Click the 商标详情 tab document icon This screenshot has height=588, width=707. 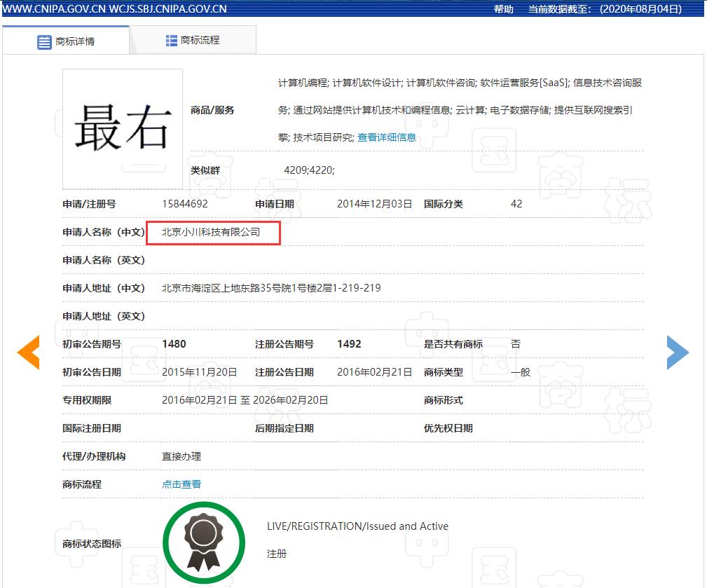point(43,41)
